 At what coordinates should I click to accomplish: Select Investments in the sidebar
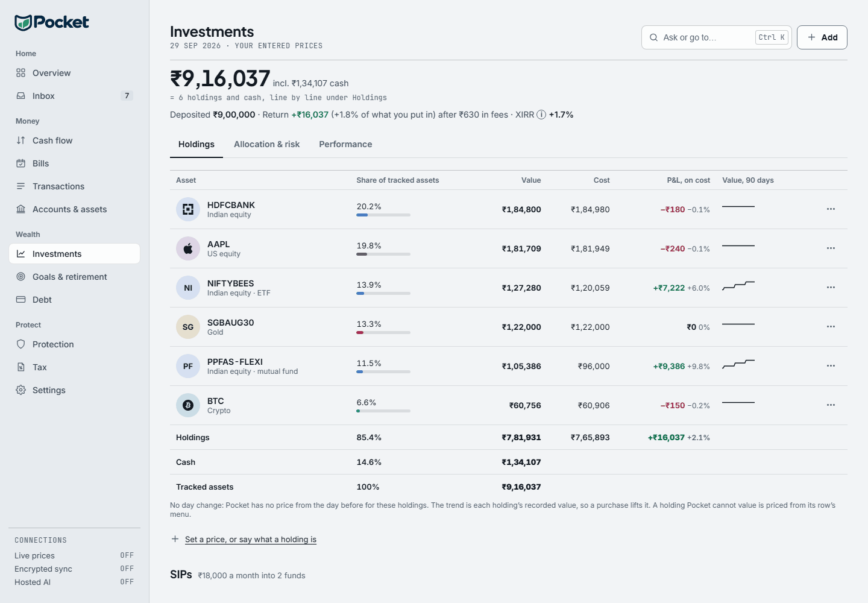tap(74, 254)
